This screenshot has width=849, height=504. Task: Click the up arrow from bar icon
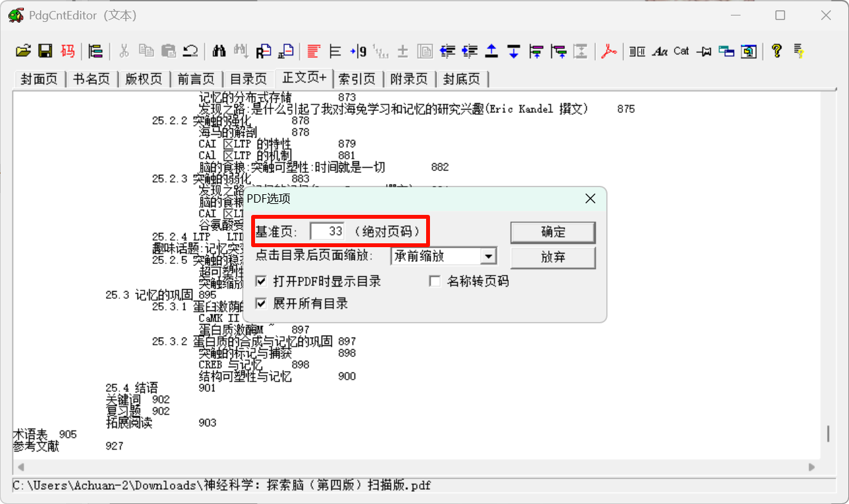[x=491, y=51]
